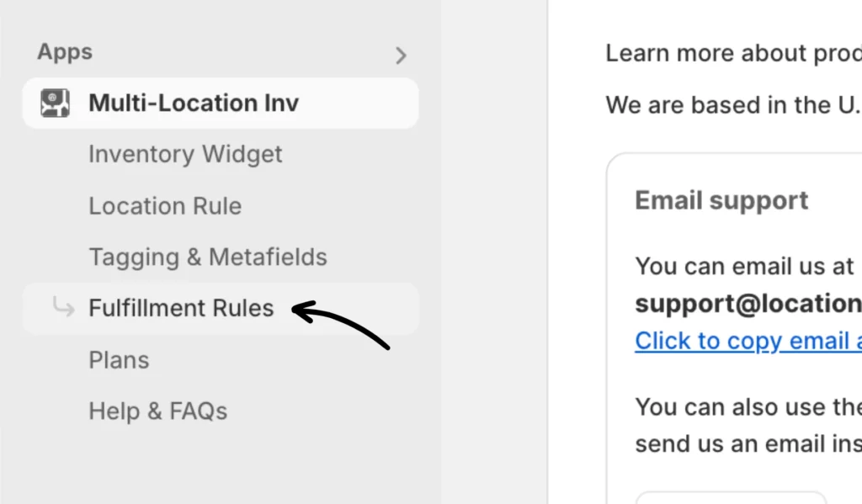Click the Apps sidebar header
The width and height of the screenshot is (862, 504).
tap(65, 52)
